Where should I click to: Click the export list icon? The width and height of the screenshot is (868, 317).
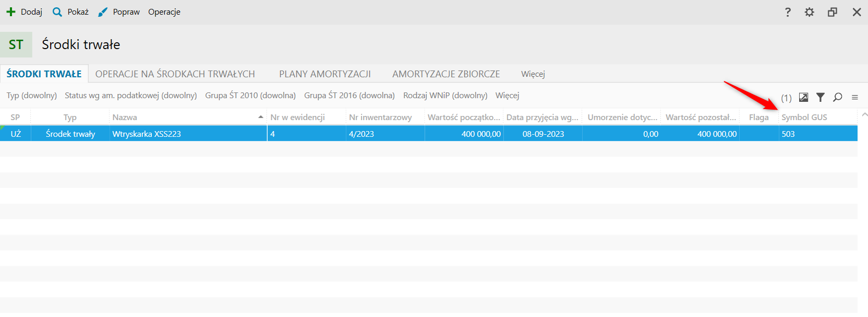[804, 97]
